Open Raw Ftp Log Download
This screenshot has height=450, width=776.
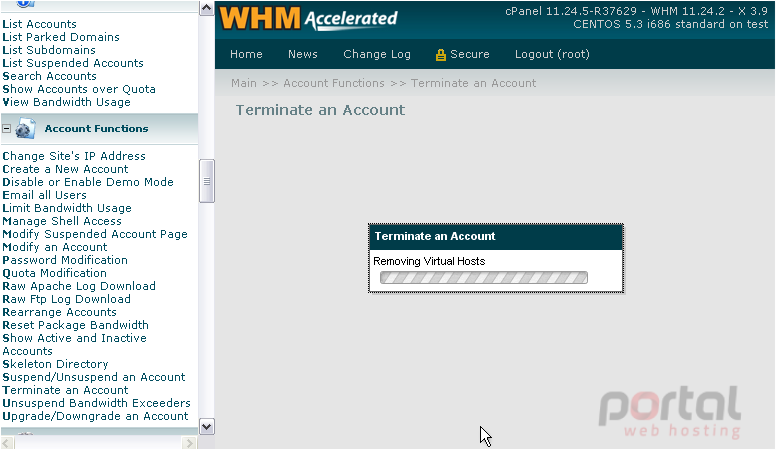pyautogui.click(x=67, y=299)
